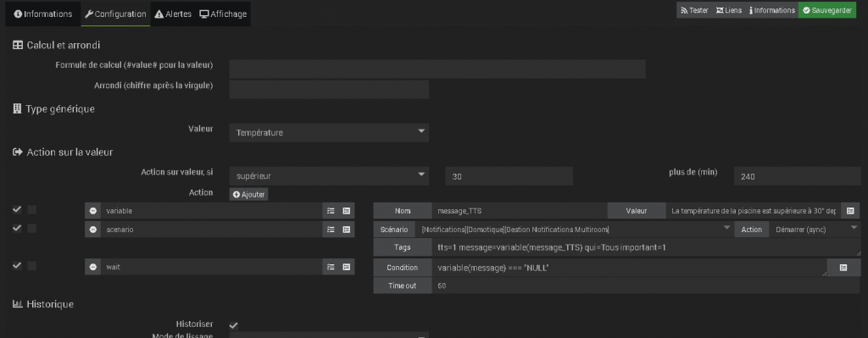Open the Scénario dropdown for Gestion Notifications Multiroom
The height and width of the screenshot is (338, 868).
point(576,230)
